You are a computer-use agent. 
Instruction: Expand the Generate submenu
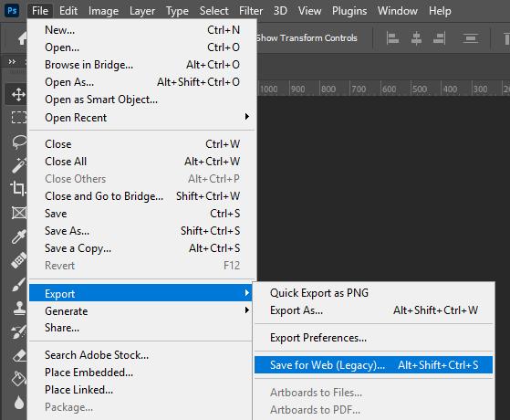click(141, 310)
